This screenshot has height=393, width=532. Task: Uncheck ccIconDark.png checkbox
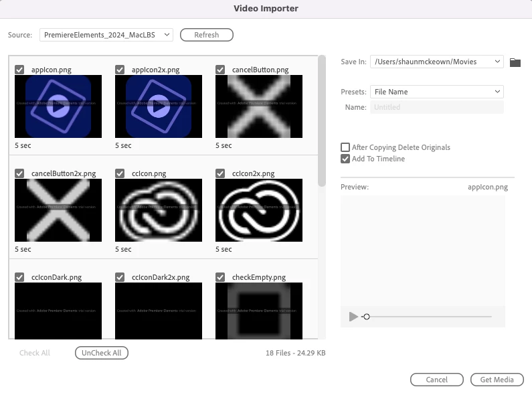pyautogui.click(x=19, y=277)
